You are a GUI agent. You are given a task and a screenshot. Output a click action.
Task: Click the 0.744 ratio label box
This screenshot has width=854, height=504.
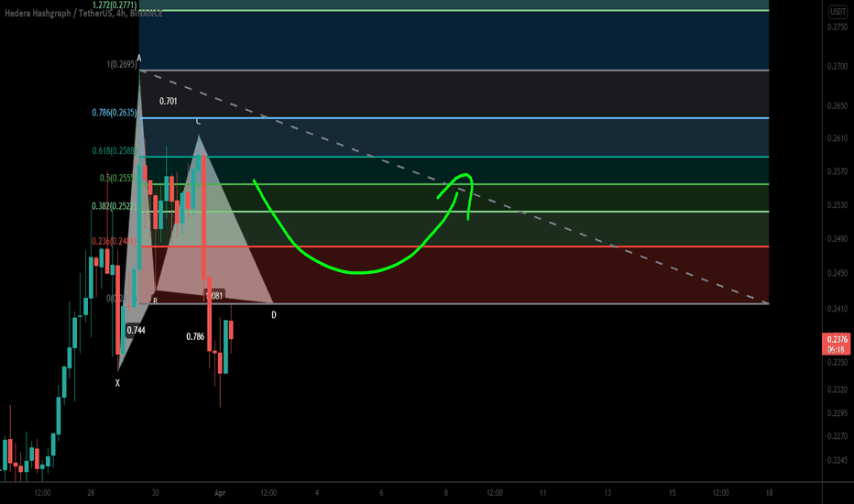(137, 330)
